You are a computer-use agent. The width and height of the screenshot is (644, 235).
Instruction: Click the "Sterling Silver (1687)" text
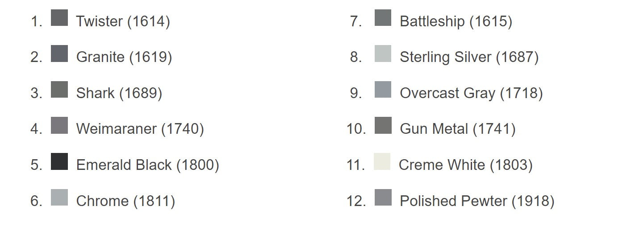469,57
